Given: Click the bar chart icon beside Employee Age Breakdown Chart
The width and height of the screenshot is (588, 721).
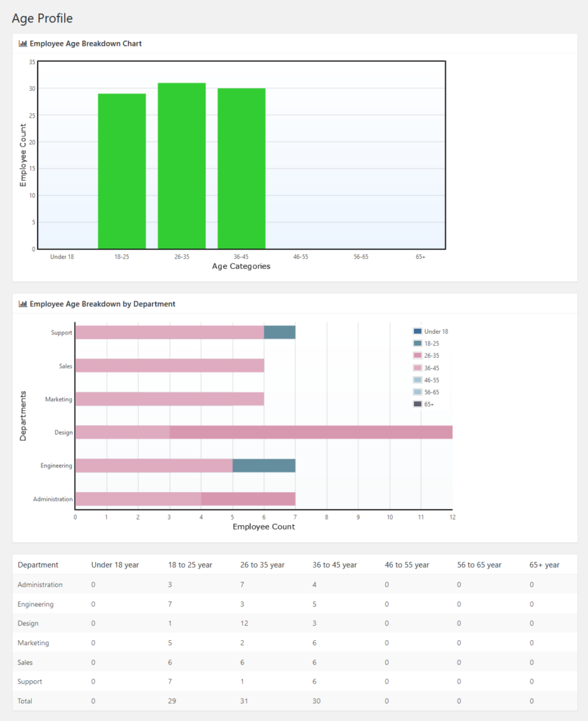Looking at the screenshot, I should click(22, 43).
